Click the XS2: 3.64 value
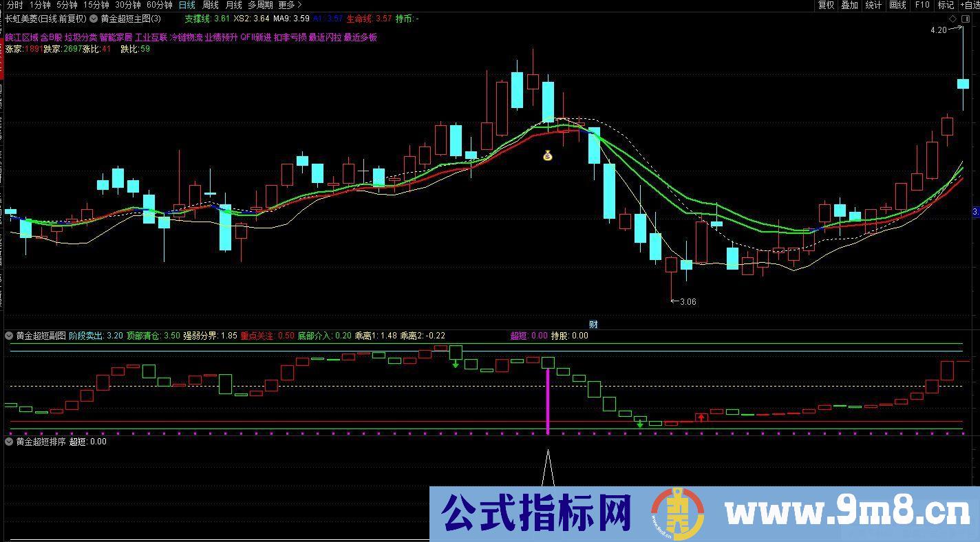The height and width of the screenshot is (542, 980). click(251, 19)
